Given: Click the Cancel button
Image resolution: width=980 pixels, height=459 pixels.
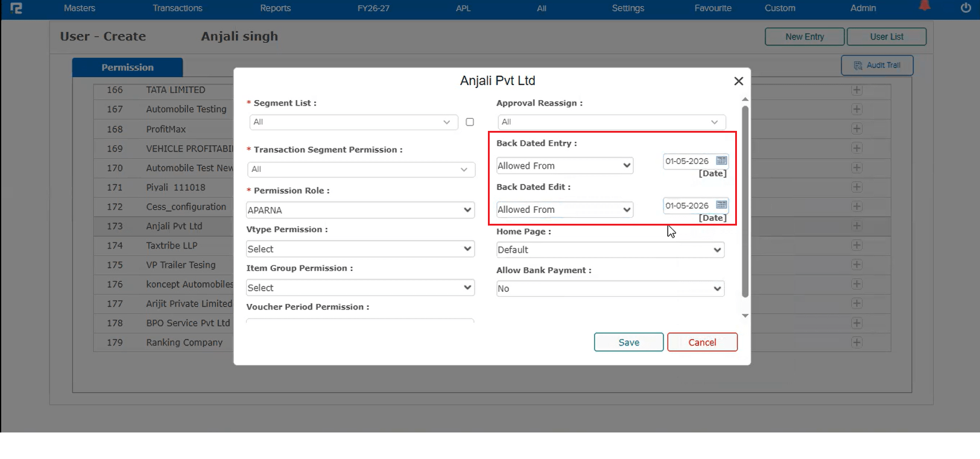Looking at the screenshot, I should point(703,342).
